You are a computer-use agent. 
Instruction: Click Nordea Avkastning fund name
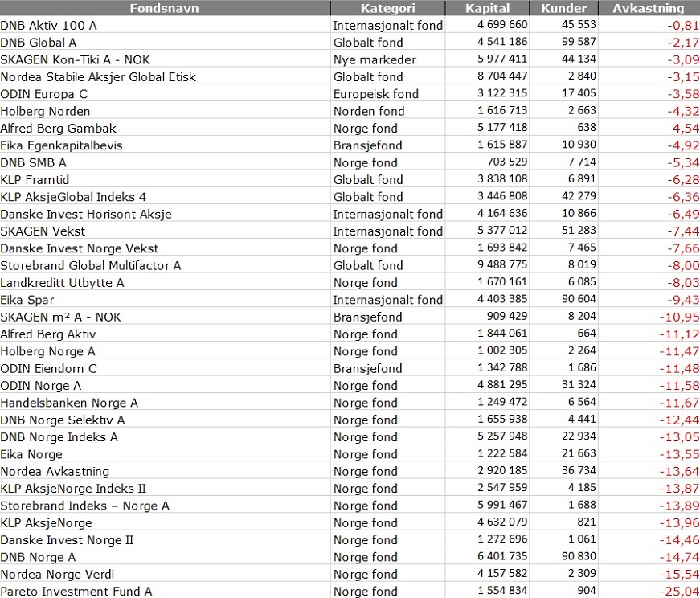click(55, 472)
